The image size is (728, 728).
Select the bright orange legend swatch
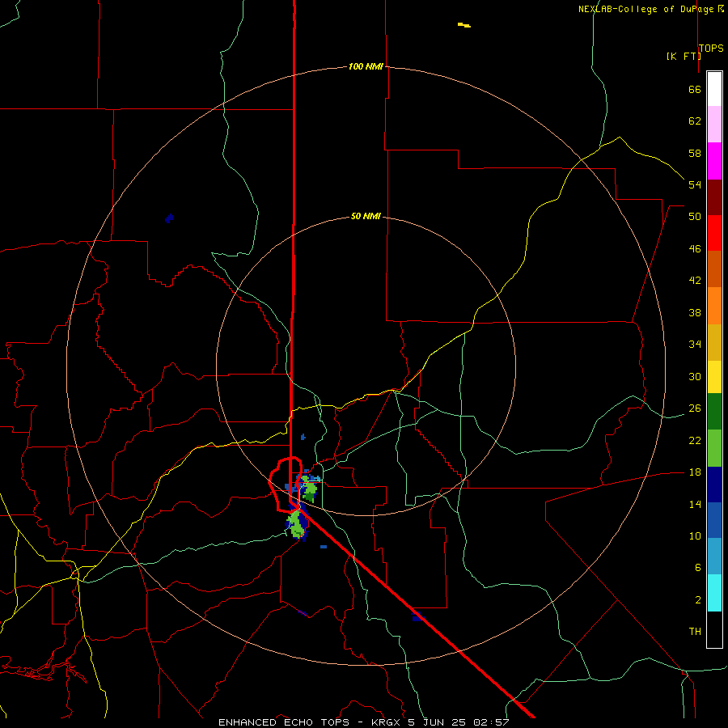click(x=714, y=306)
